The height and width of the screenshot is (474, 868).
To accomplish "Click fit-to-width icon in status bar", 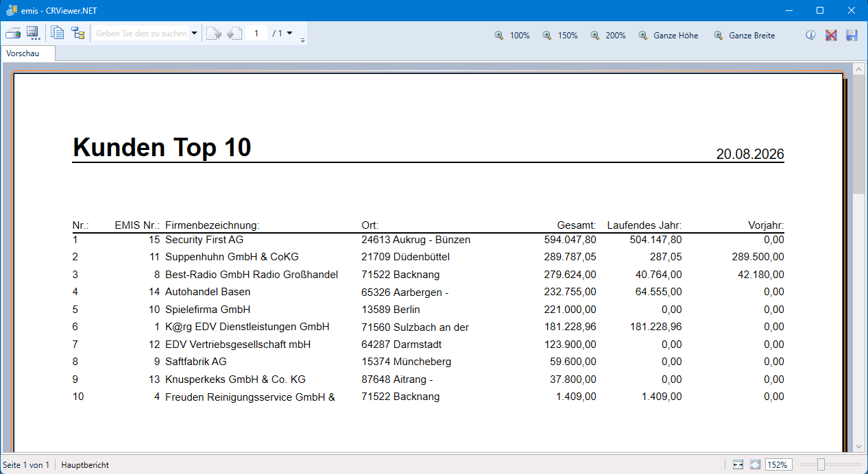I will 738,464.
